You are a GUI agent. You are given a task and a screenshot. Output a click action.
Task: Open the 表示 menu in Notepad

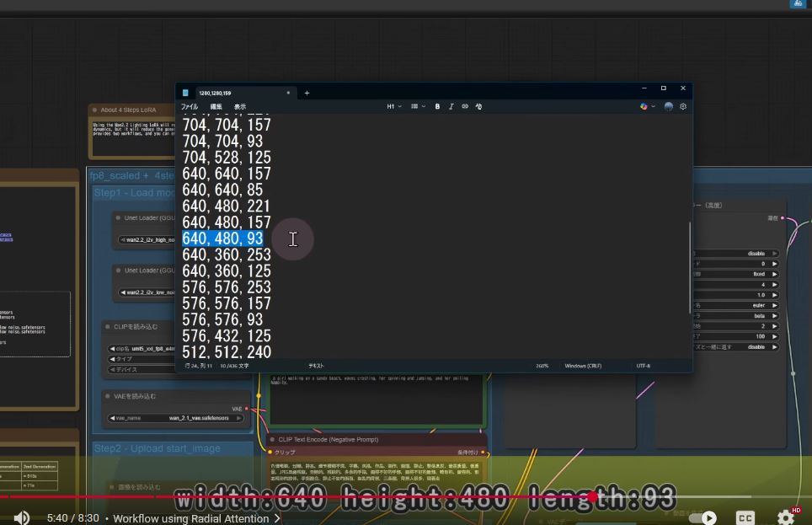pos(240,107)
